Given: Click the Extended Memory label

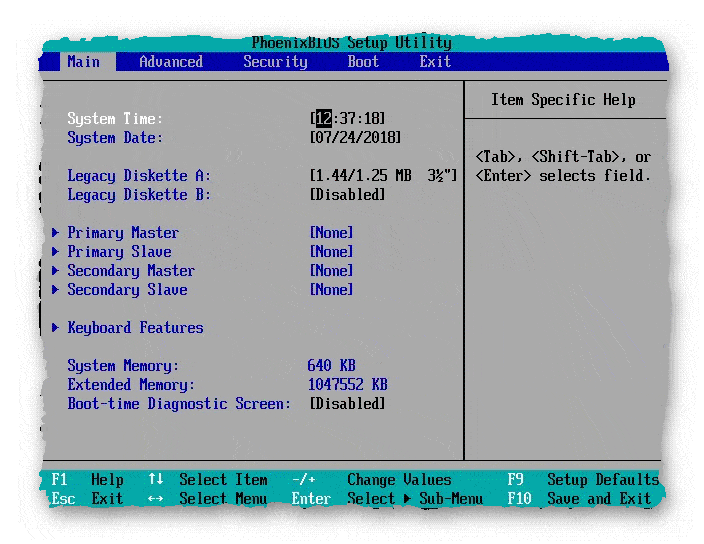Looking at the screenshot, I should [131, 385].
